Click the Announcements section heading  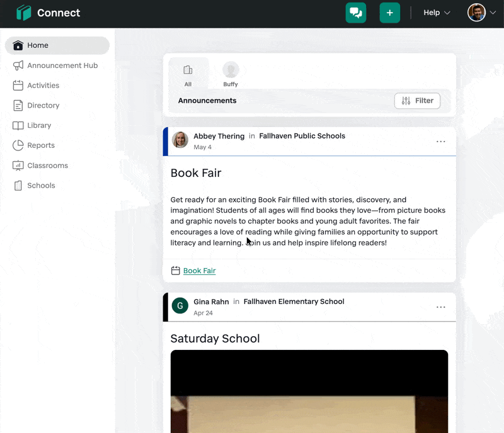[x=207, y=101]
